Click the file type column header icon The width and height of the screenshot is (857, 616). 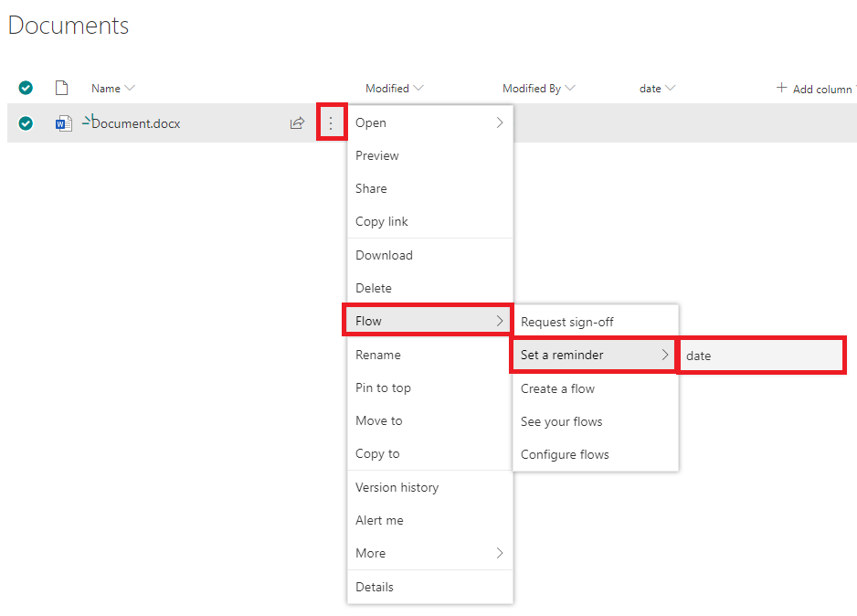pos(62,88)
